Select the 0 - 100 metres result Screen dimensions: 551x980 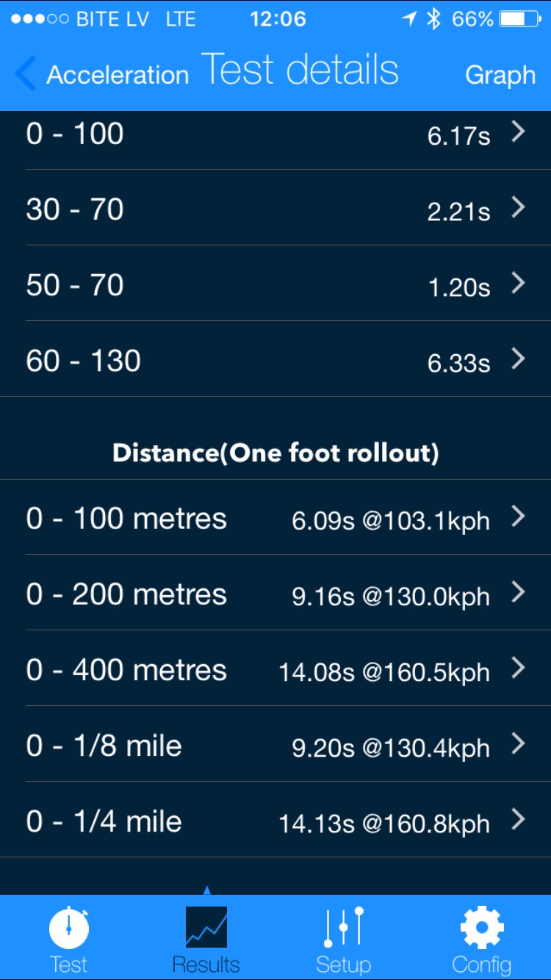pyautogui.click(x=275, y=519)
